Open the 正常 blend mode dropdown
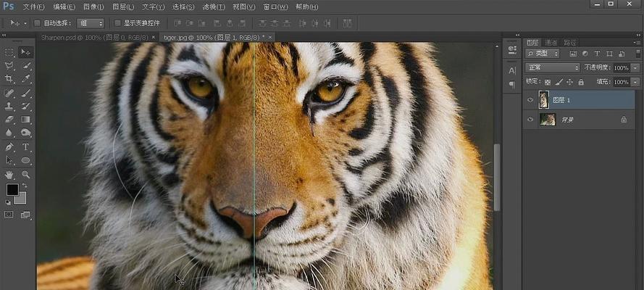This screenshot has height=290, width=644. pos(553,67)
